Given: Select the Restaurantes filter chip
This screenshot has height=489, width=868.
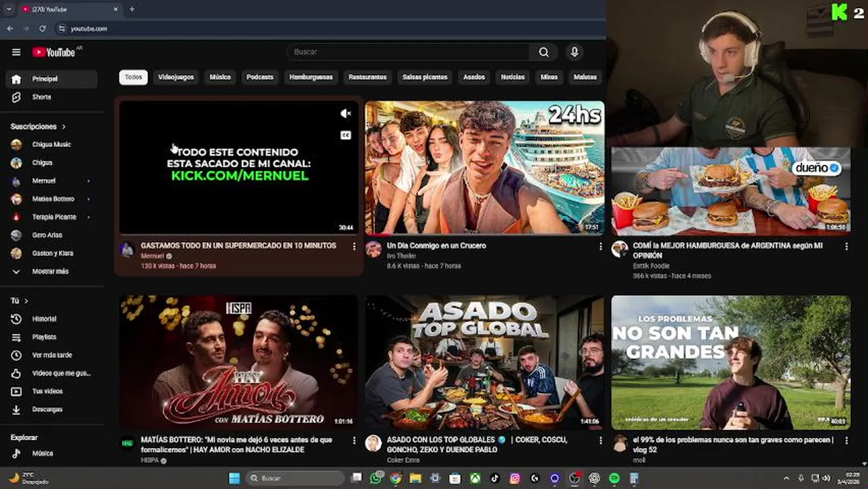Looking at the screenshot, I should coord(367,77).
